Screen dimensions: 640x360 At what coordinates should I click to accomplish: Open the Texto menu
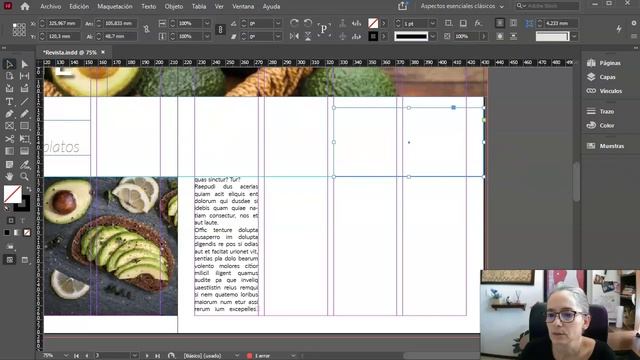pos(149,7)
